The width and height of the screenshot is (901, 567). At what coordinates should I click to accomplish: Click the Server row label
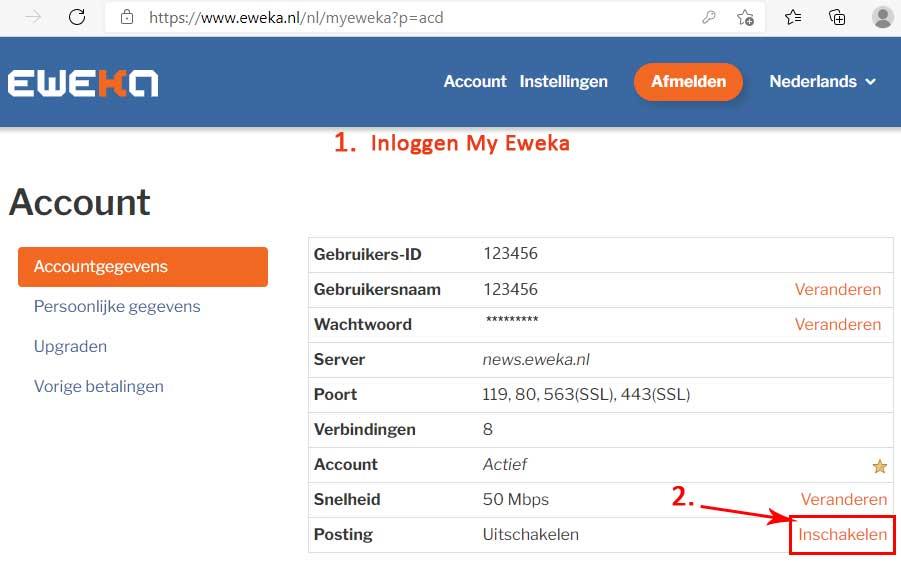click(x=339, y=360)
